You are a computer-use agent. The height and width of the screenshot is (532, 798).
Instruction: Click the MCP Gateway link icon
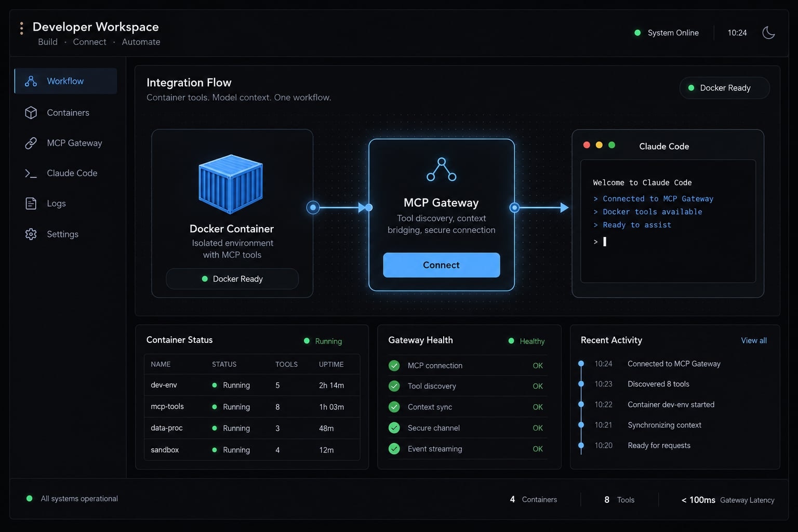31,143
